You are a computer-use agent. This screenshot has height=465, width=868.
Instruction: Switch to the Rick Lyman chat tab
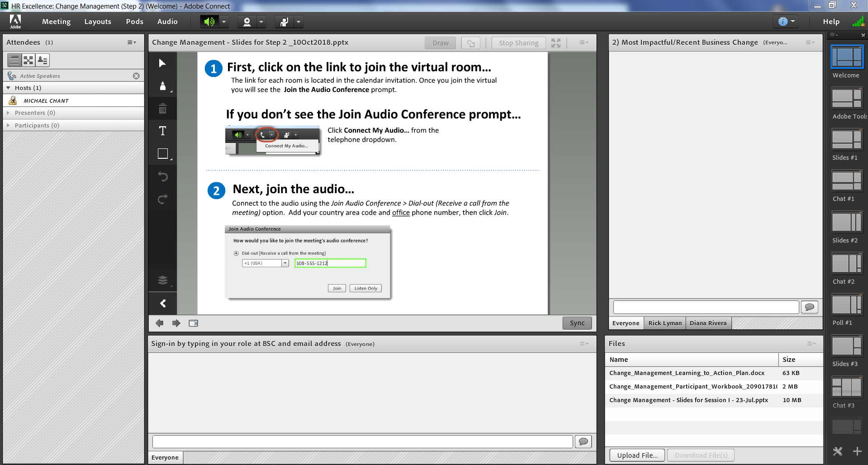point(664,323)
